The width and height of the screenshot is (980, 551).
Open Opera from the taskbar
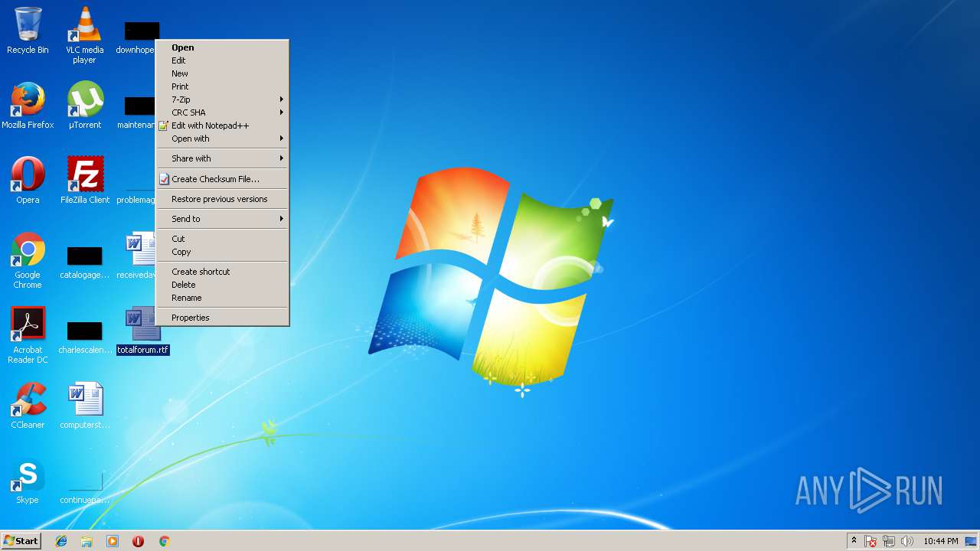[138, 541]
